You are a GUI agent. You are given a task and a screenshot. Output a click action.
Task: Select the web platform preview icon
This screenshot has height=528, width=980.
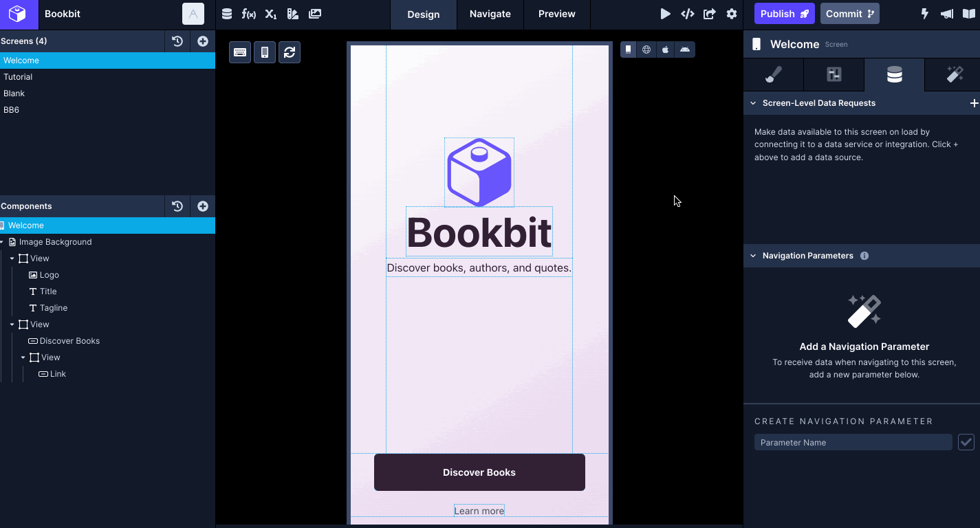coord(646,49)
